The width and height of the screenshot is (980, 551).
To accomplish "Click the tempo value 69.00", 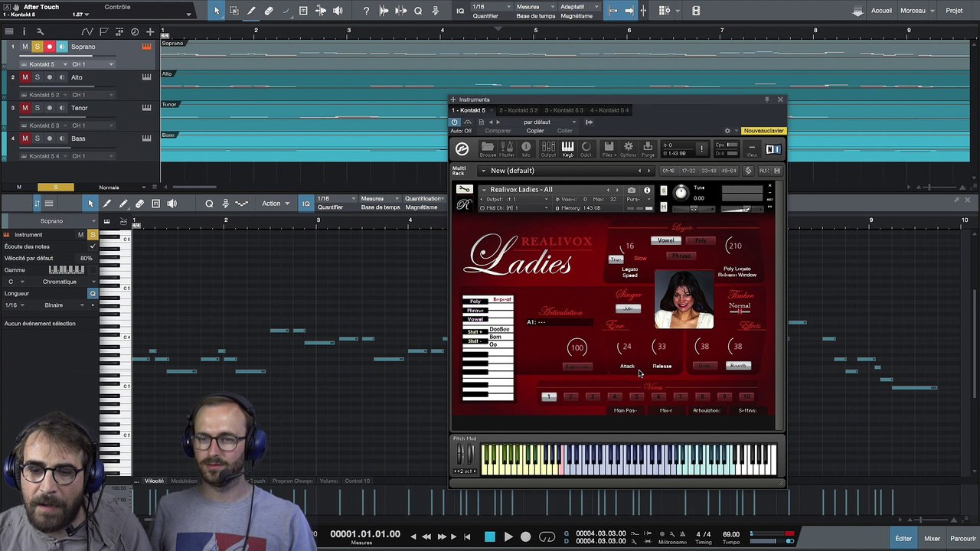I will [x=731, y=534].
